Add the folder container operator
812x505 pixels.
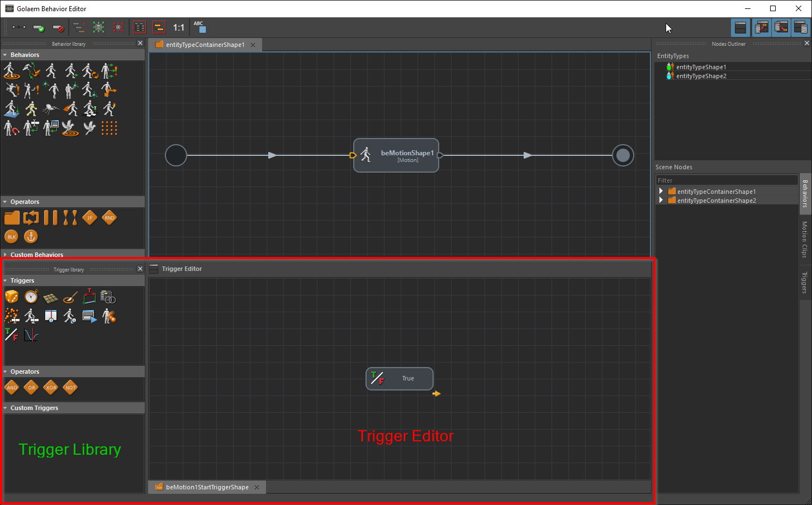click(12, 218)
